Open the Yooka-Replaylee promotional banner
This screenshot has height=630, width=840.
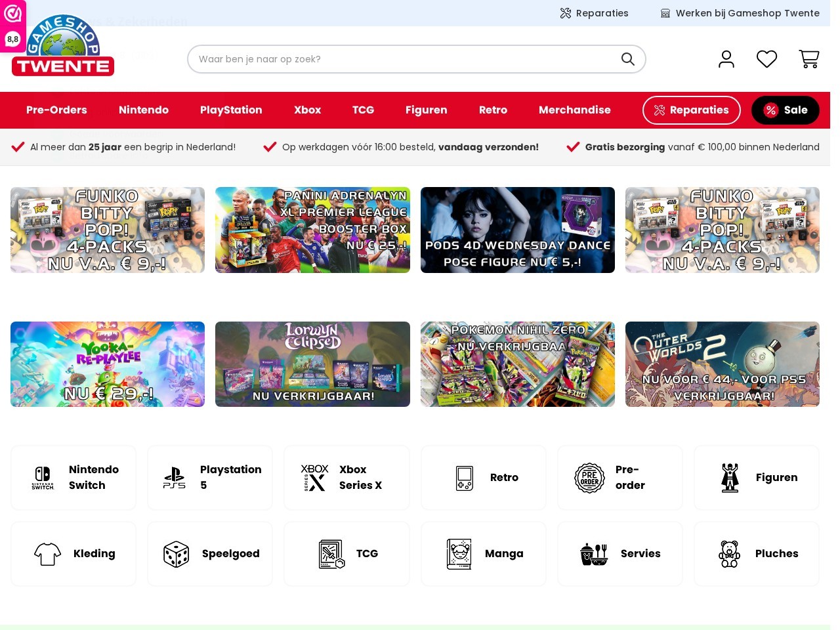(107, 364)
